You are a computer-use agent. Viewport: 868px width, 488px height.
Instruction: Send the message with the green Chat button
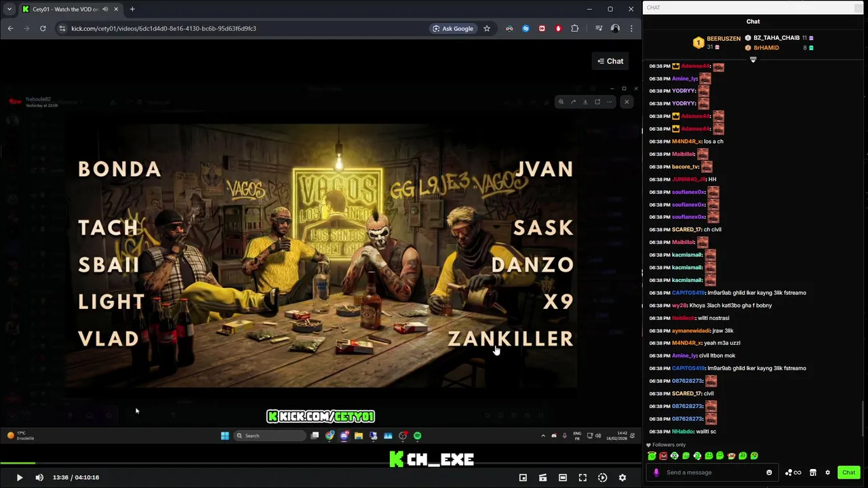point(848,472)
